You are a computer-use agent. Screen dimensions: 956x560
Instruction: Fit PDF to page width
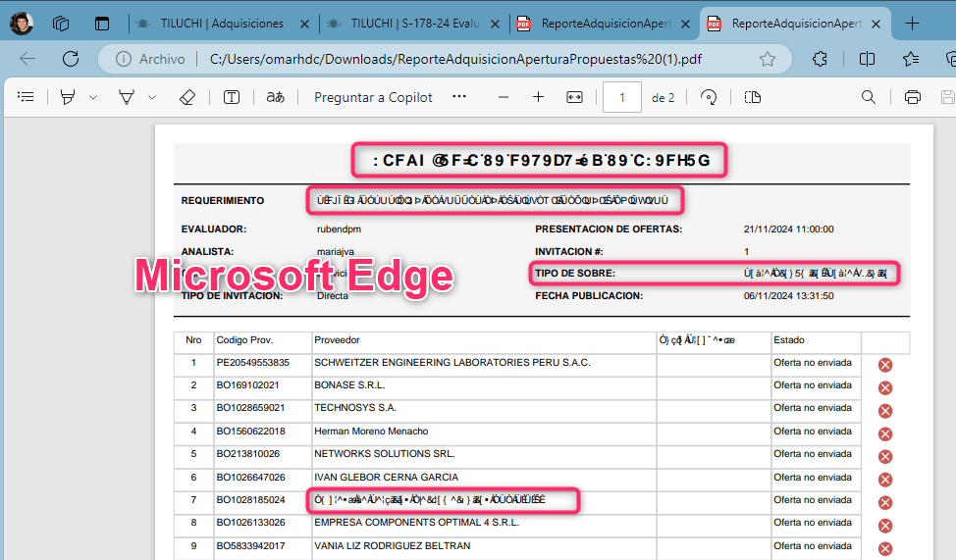pyautogui.click(x=574, y=97)
